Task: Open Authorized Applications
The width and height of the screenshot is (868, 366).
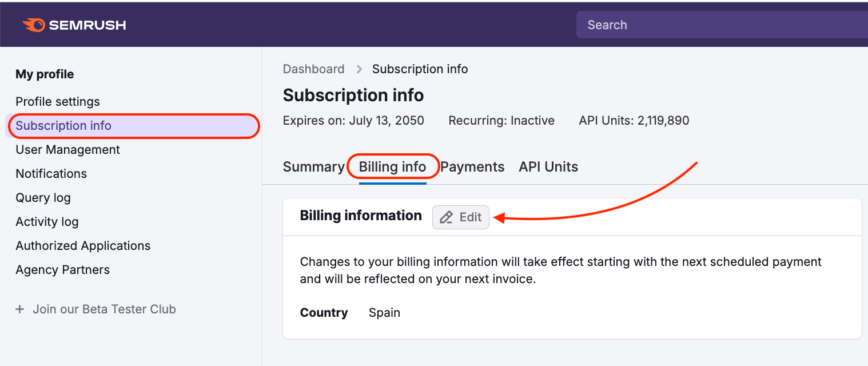Action: click(83, 245)
